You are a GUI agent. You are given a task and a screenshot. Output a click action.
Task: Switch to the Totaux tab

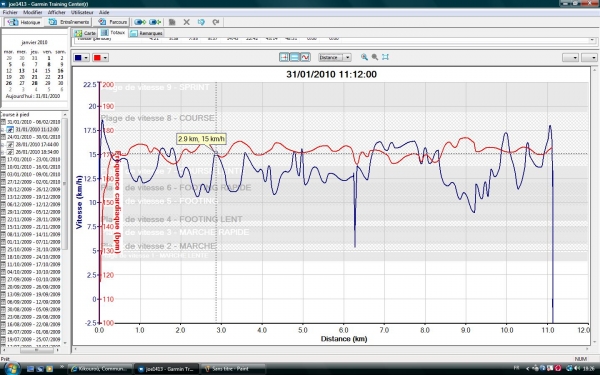(113, 33)
